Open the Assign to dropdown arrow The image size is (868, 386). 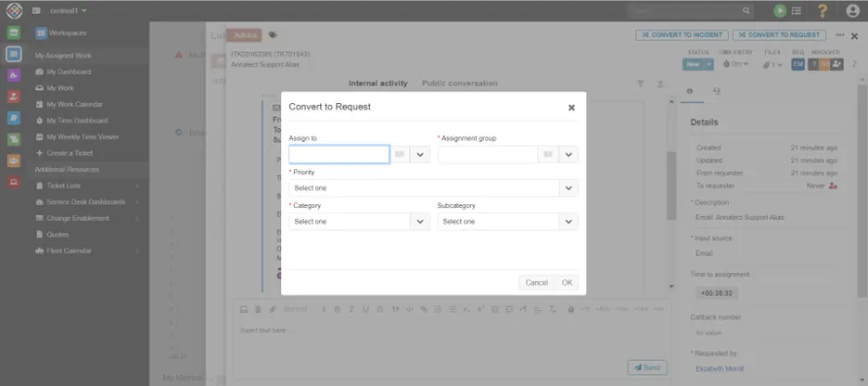click(x=420, y=155)
